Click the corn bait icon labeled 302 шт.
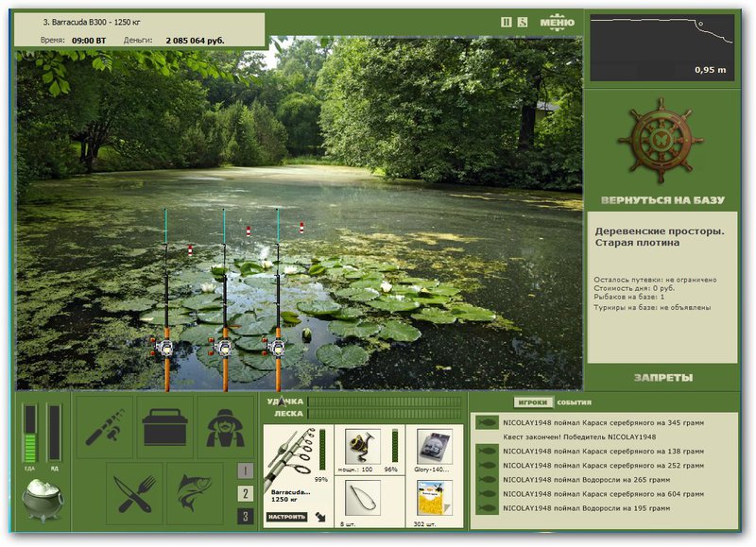The image size is (756, 547). 435,499
